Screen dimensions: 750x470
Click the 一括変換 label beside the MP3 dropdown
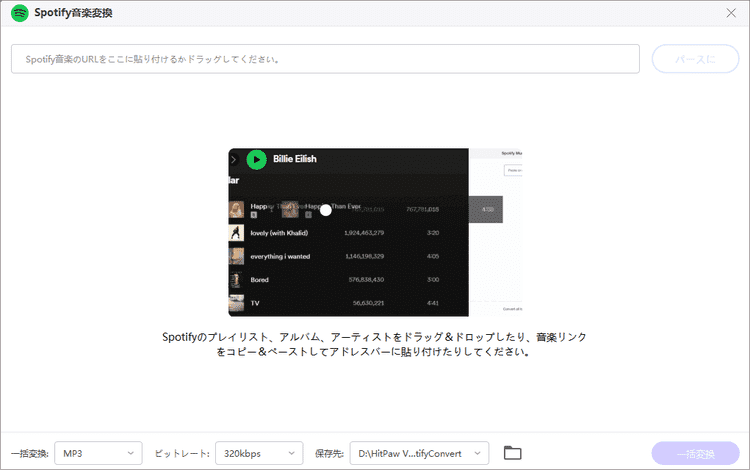pos(30,454)
